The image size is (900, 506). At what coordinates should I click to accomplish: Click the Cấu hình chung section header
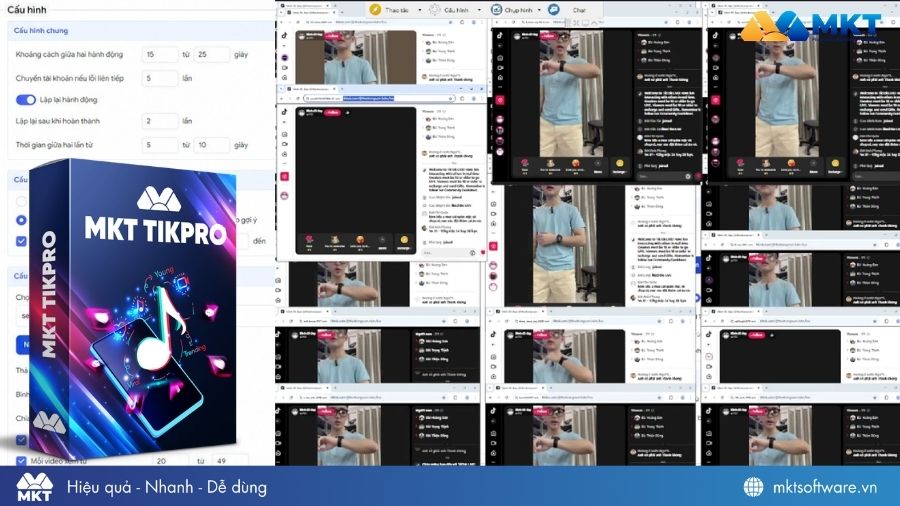point(141,30)
